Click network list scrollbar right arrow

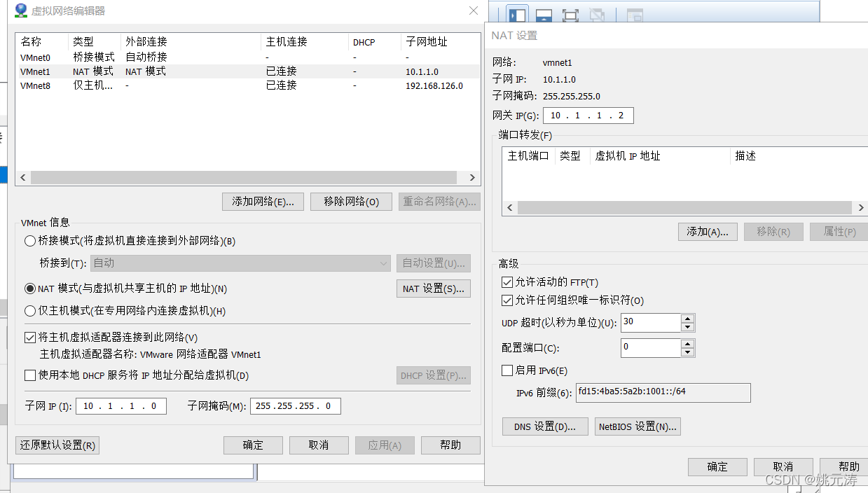click(473, 178)
